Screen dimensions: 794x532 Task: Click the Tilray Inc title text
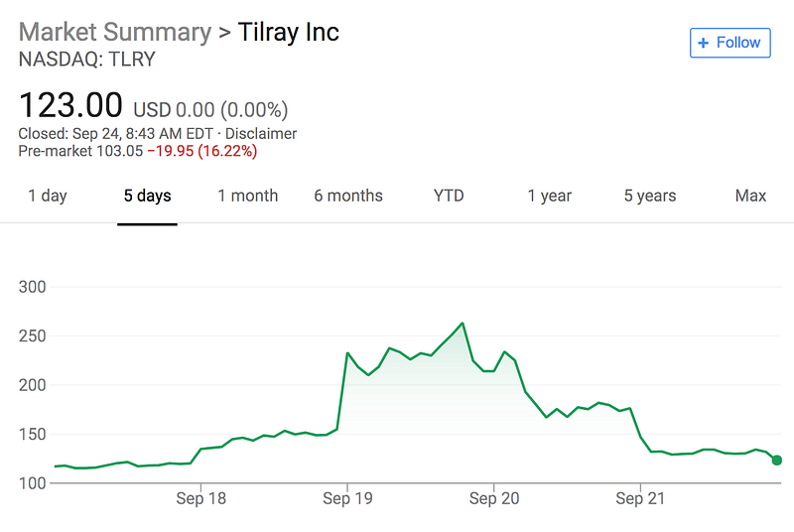coord(288,32)
